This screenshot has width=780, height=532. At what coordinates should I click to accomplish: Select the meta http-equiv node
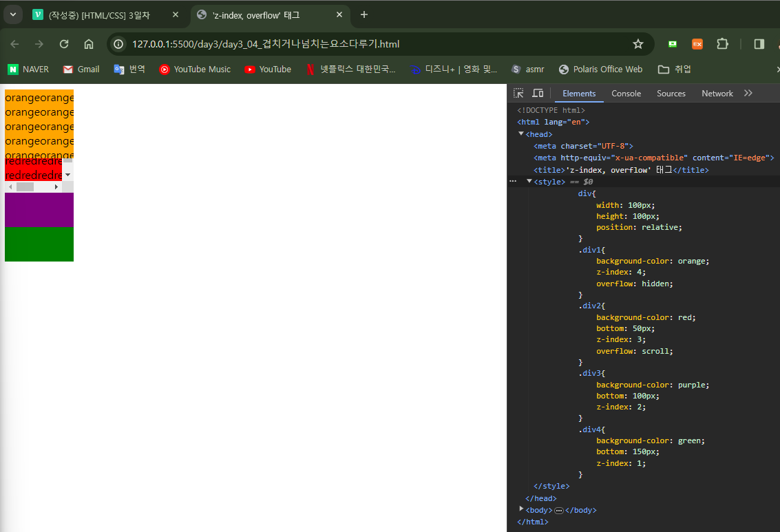tap(653, 158)
